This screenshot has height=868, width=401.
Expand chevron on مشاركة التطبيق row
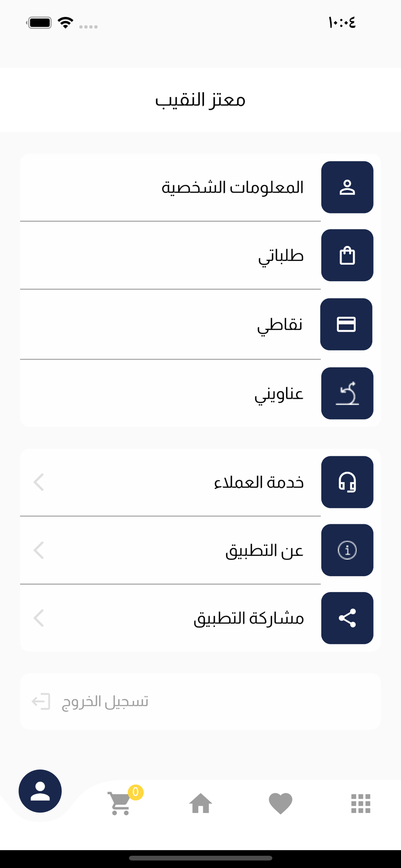click(x=39, y=618)
